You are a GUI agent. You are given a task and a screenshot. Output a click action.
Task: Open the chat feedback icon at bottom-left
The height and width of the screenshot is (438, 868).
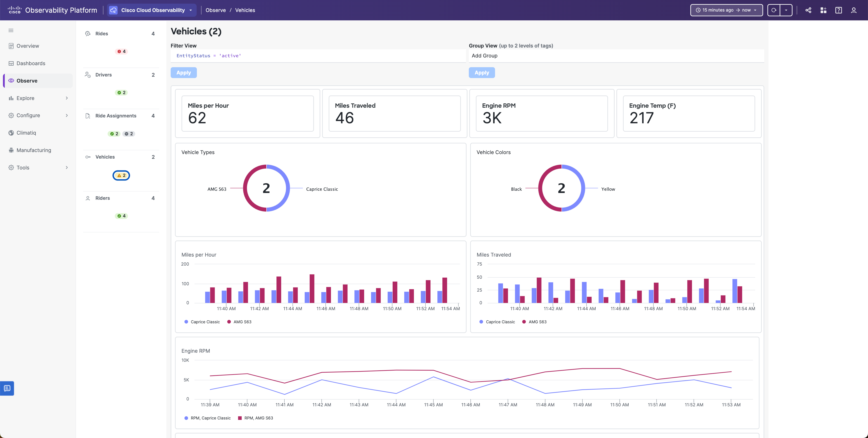(x=7, y=388)
